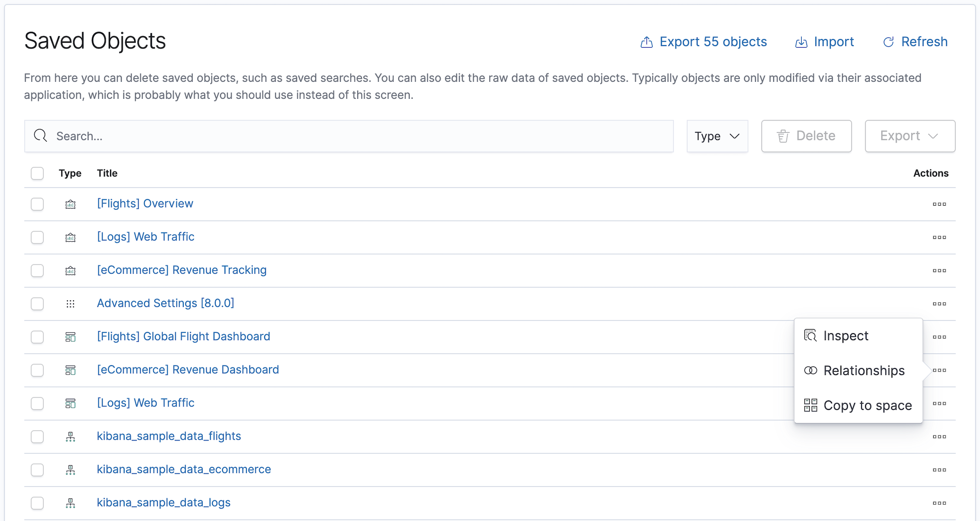
Task: Open actions menu for kibana_sample_data_ecommerce row
Action: (939, 470)
